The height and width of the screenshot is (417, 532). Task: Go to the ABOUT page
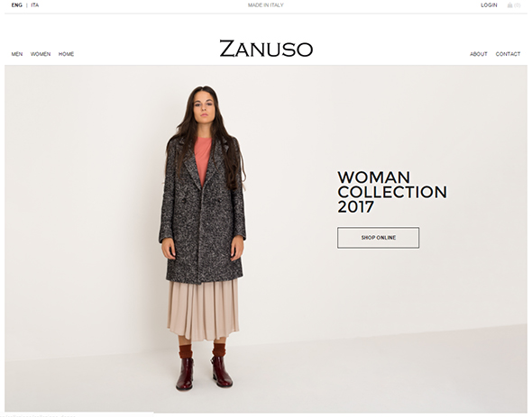point(479,54)
